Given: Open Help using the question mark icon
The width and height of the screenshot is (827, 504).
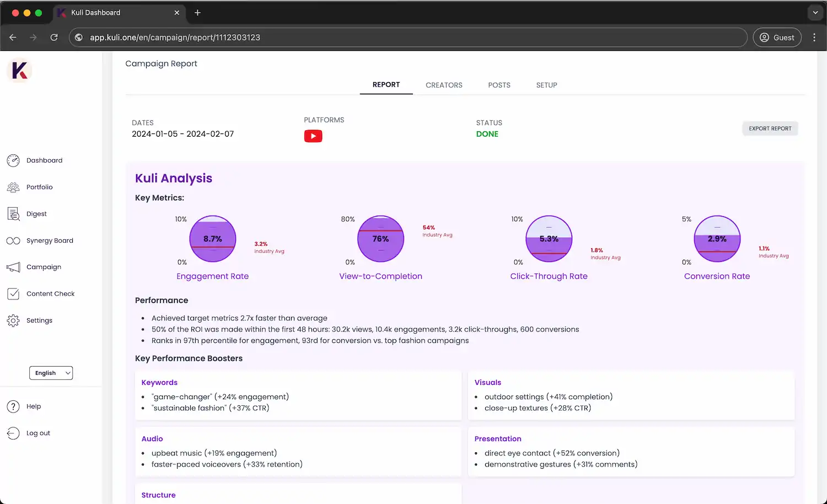Looking at the screenshot, I should click(x=13, y=406).
